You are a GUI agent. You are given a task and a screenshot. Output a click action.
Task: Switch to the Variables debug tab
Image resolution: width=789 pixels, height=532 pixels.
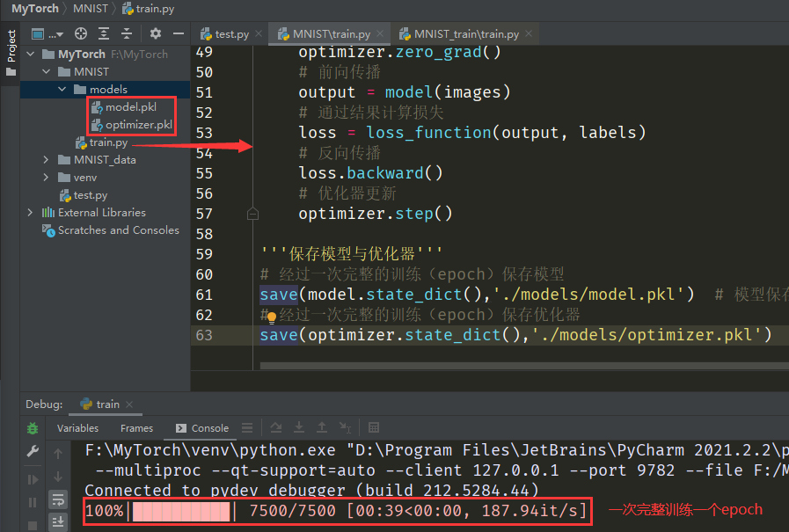(x=77, y=428)
